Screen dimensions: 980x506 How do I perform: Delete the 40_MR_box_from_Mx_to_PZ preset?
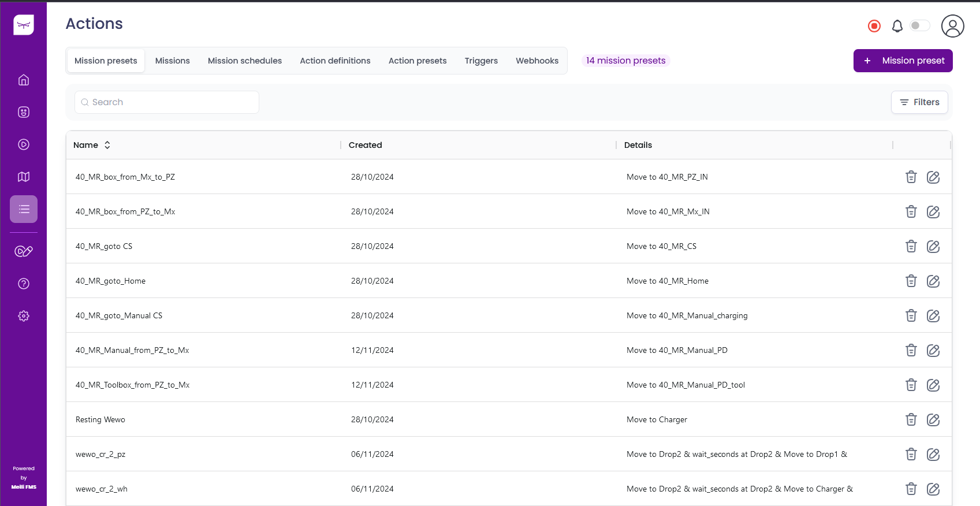911,177
